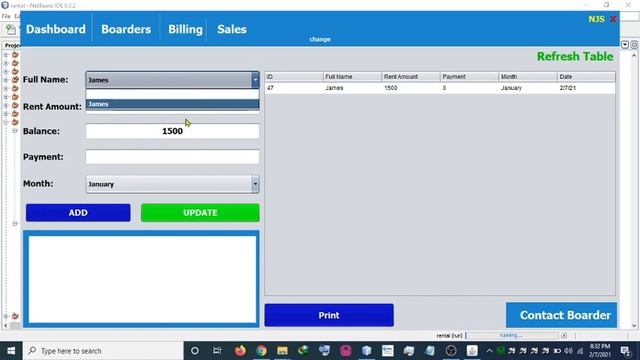640x360 pixels.
Task: Select table cell with ID 47
Action: (x=294, y=88)
